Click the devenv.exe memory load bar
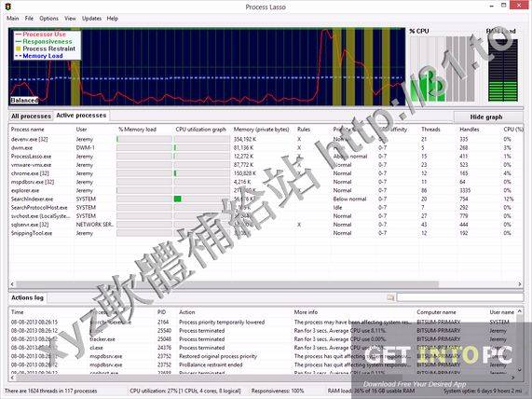Screen dimensions: 532x399 tap(144, 139)
